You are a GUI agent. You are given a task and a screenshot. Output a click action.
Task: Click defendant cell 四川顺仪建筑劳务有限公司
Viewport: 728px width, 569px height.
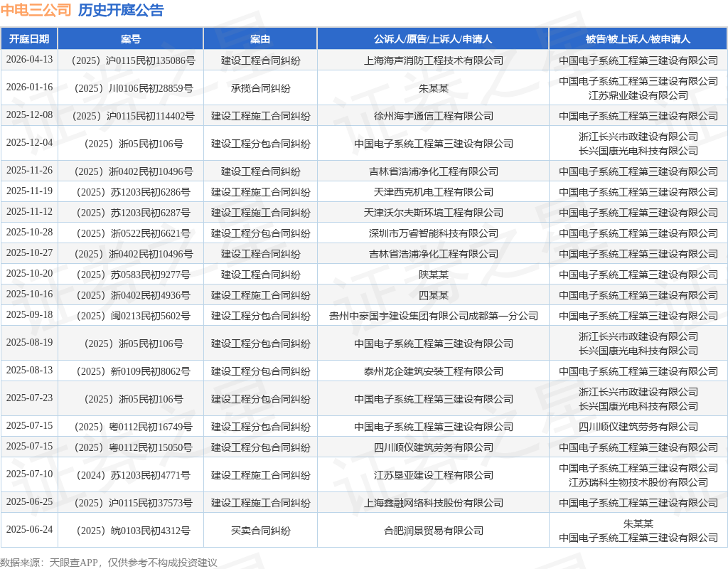638,427
